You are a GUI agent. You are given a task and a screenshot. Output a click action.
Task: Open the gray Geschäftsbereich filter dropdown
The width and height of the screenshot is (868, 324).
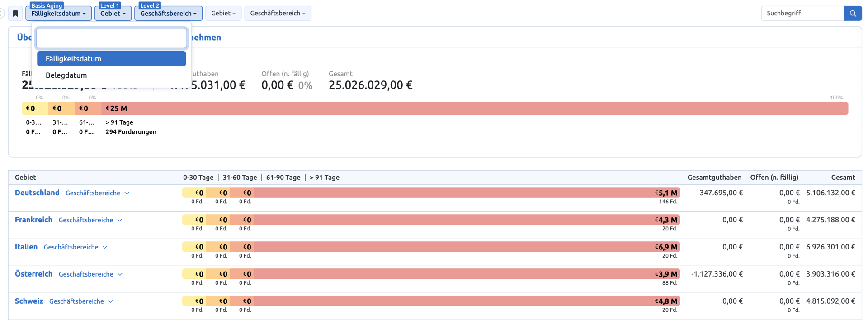tap(278, 14)
